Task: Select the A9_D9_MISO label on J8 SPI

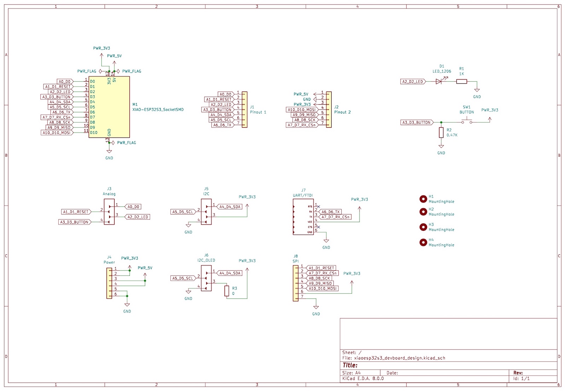Action: tap(320, 283)
